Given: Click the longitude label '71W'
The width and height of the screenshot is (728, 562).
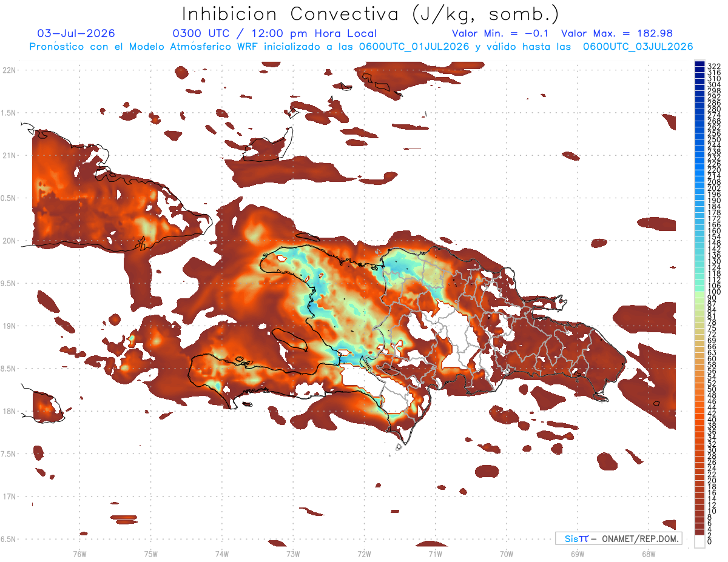Looking at the screenshot, I should point(435,554).
